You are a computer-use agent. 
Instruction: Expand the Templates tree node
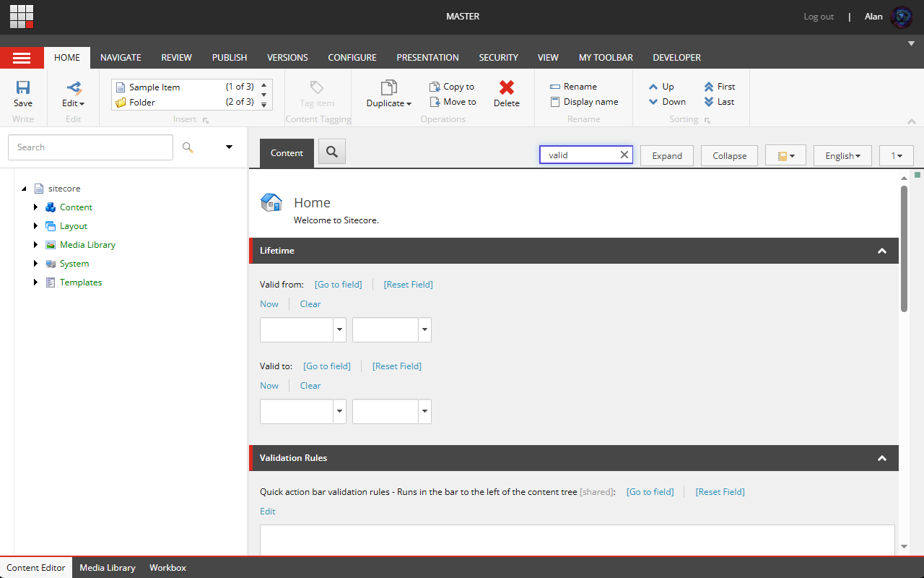(35, 282)
